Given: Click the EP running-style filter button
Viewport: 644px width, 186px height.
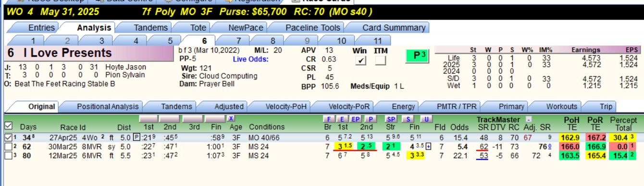Looking at the screenshot, I should pos(356,119).
